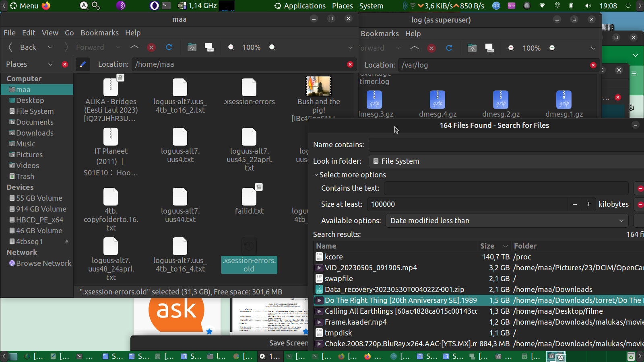The width and height of the screenshot is (644, 362).
Task: Toggle the pencil location edit mode button
Action: (x=83, y=64)
